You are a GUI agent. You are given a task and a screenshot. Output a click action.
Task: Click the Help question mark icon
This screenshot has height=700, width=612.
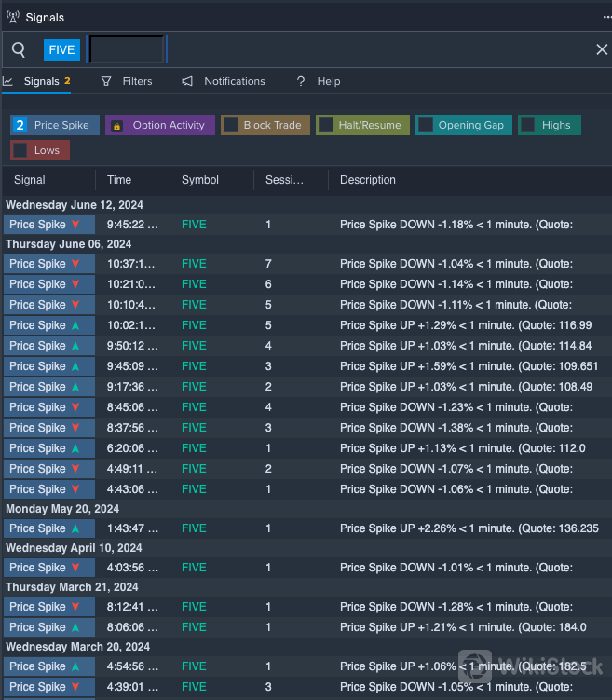click(x=301, y=81)
